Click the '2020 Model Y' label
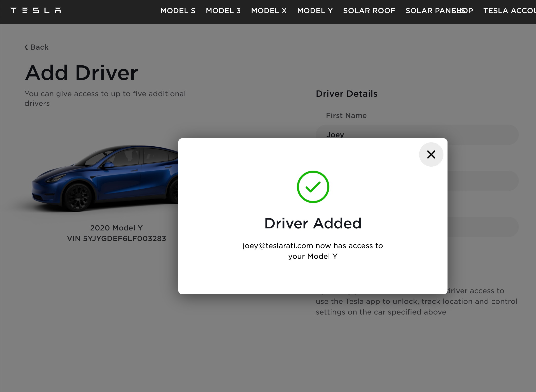 click(x=116, y=228)
